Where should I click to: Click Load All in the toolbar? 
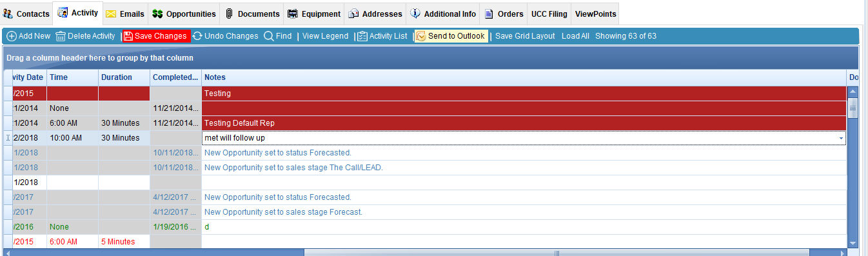(575, 36)
